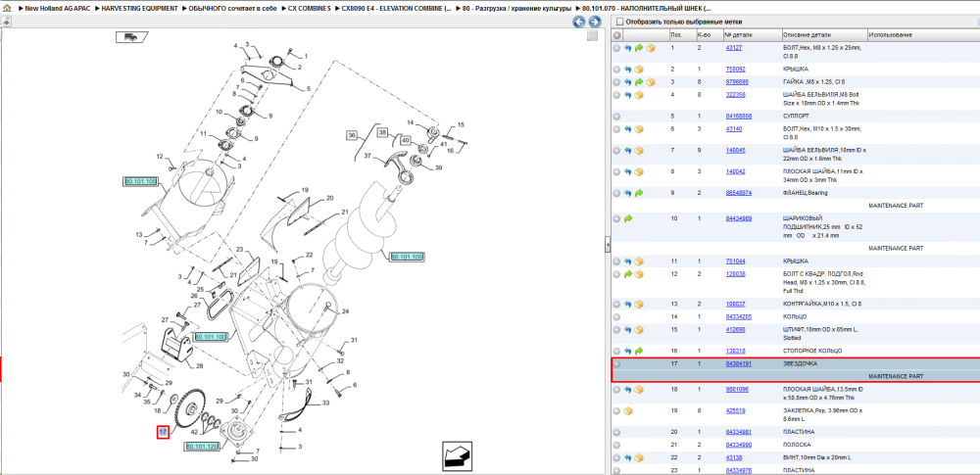The width and height of the screenshot is (980, 475).
Task: Open part number link 43127
Action: click(x=734, y=48)
